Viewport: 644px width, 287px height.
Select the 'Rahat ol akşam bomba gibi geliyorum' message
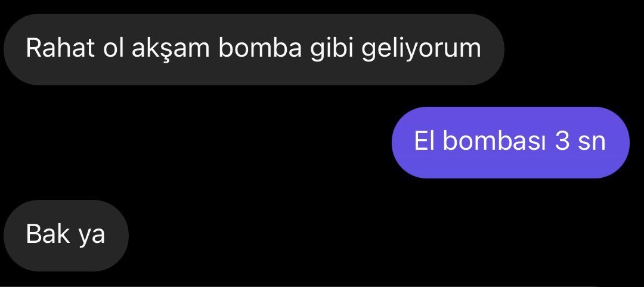coord(254,50)
